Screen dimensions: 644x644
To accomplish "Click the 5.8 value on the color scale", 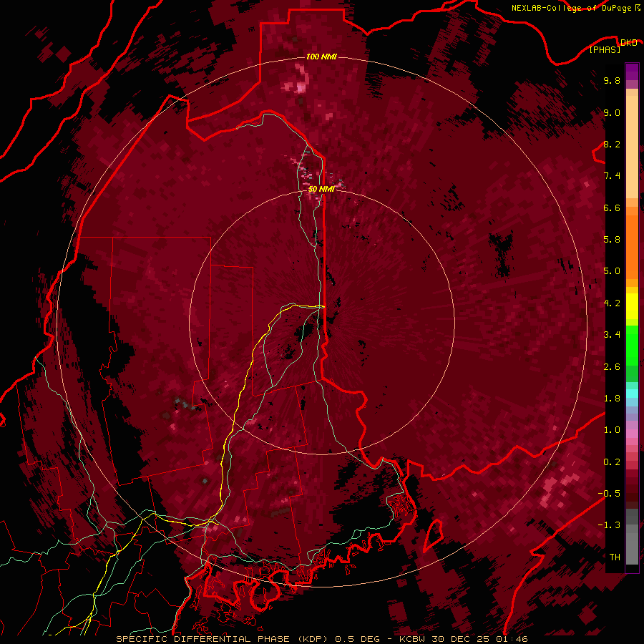I will (612, 240).
